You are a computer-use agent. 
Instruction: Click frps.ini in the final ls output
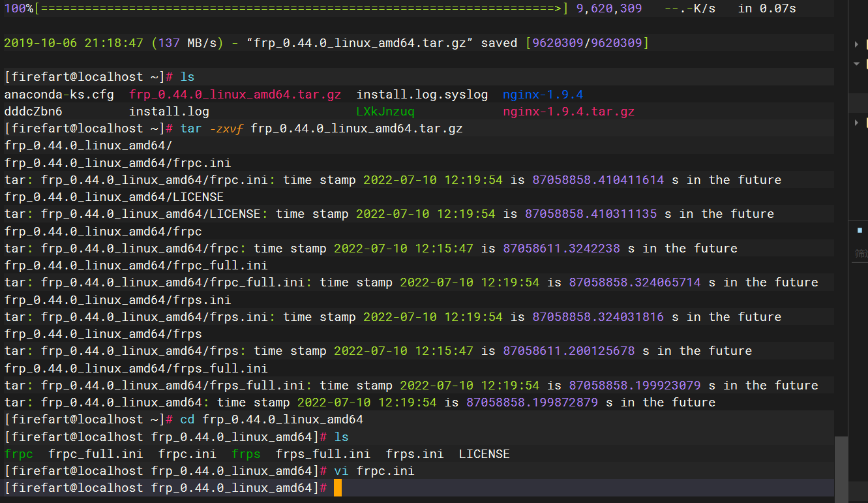(415, 454)
